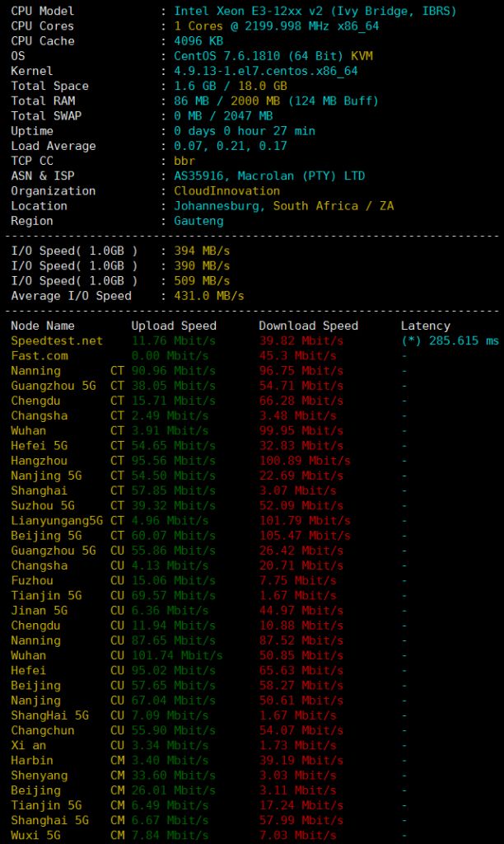Click the Fuzhou node name

(x=32, y=581)
